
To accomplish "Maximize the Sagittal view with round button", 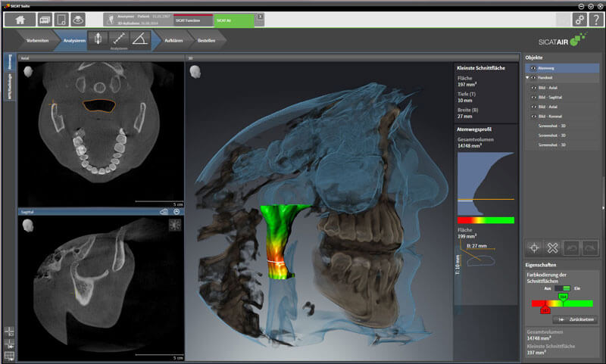I will coord(176,212).
